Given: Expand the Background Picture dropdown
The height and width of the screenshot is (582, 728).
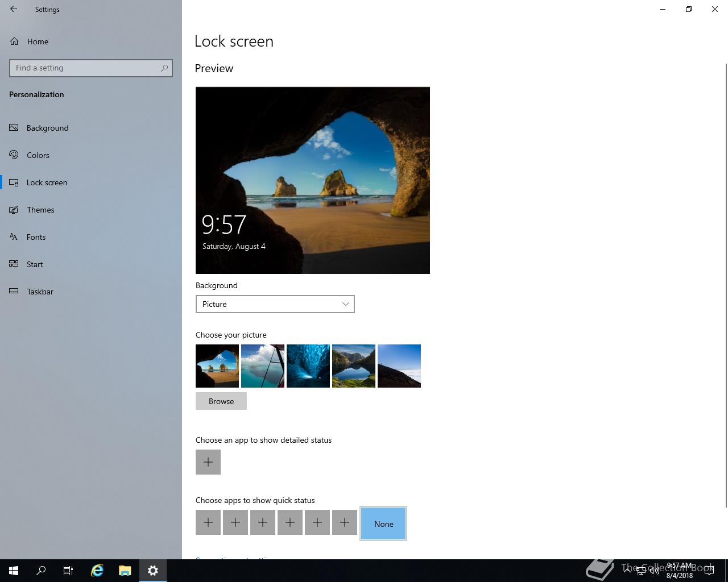Looking at the screenshot, I should [275, 304].
